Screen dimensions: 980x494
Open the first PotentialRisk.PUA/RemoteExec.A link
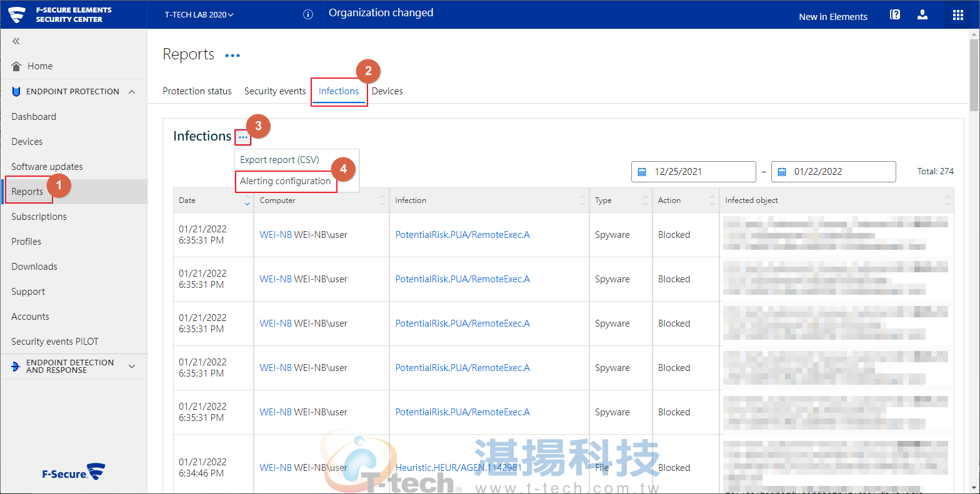click(x=462, y=235)
